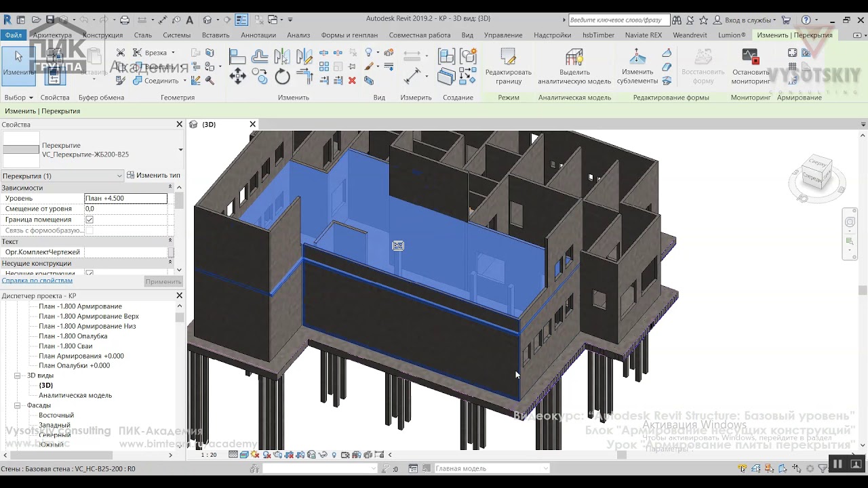The height and width of the screenshot is (488, 868).
Task: Click the Trim/Extend to Corner icon
Action: pos(304,77)
